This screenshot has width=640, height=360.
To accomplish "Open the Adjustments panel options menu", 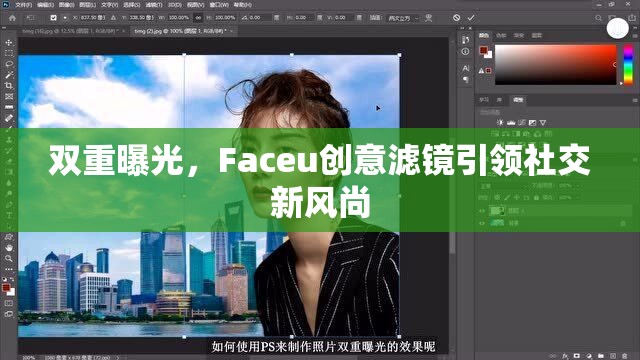I will [x=635, y=100].
